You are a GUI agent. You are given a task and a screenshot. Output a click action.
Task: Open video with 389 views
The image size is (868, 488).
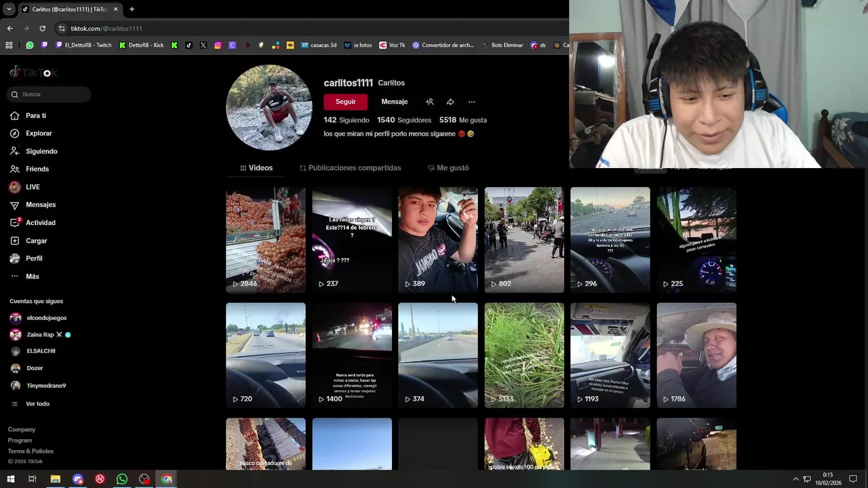438,240
